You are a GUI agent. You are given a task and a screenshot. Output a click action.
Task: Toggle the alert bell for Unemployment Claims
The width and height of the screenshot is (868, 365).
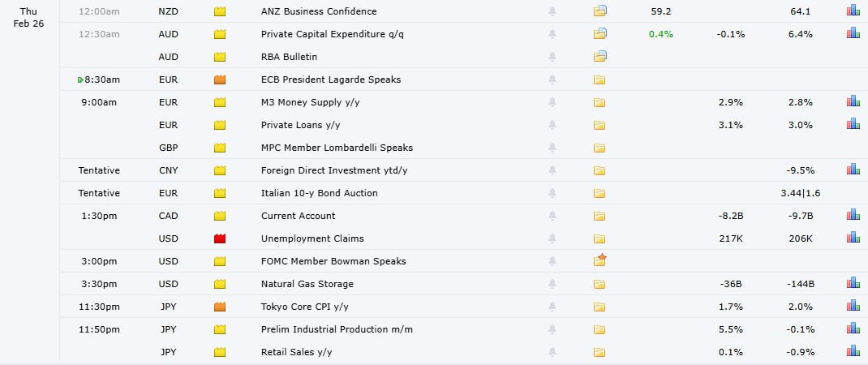tap(553, 238)
